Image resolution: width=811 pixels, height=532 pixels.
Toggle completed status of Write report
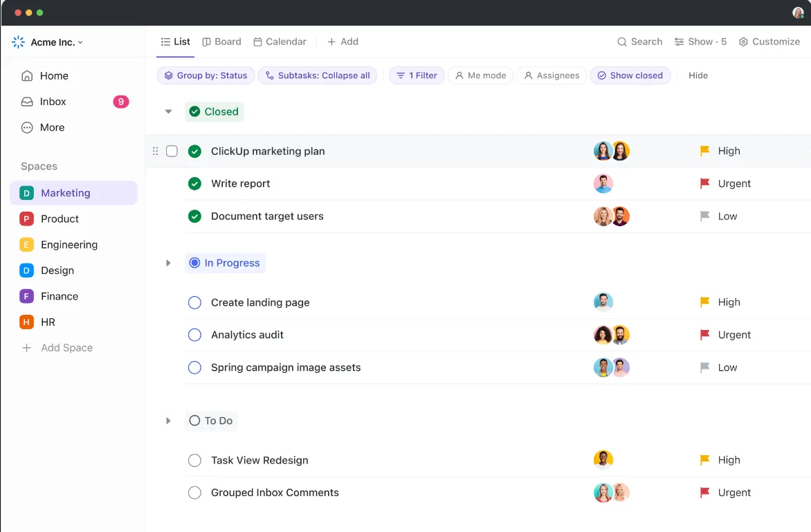click(194, 183)
